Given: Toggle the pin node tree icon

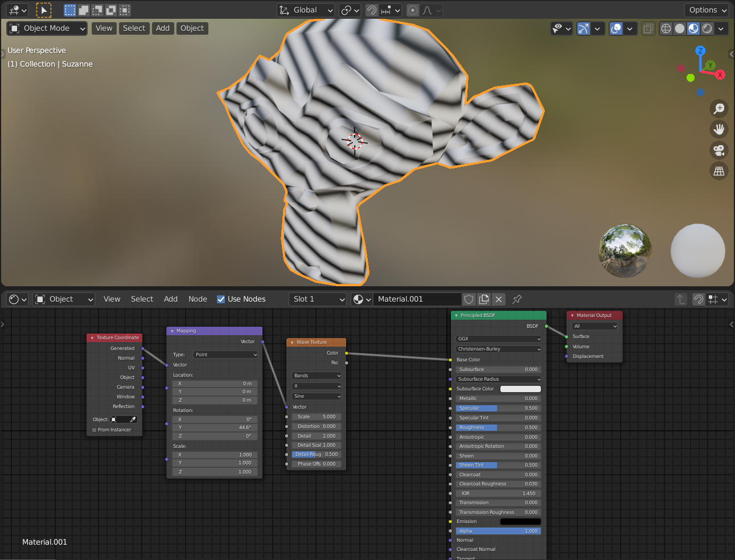Looking at the screenshot, I should 517,299.
